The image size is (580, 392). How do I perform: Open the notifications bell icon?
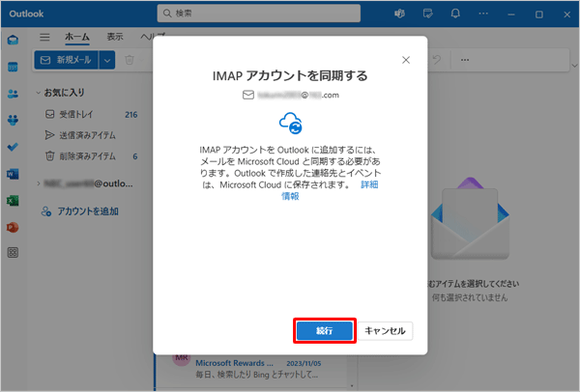coord(455,14)
